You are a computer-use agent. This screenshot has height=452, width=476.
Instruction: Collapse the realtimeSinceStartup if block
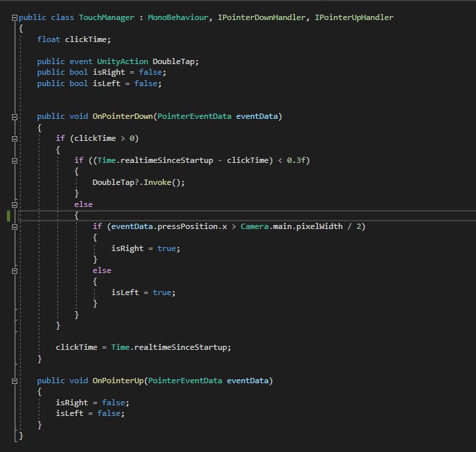pos(14,161)
